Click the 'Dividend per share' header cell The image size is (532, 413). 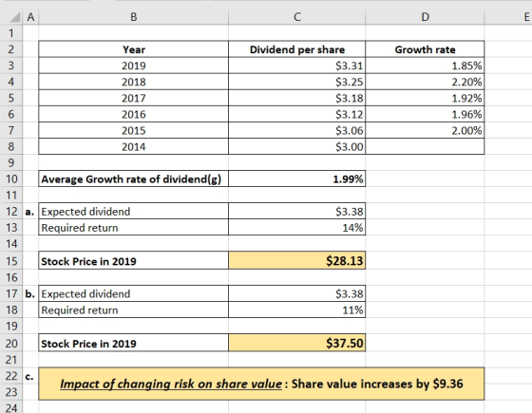click(x=296, y=49)
